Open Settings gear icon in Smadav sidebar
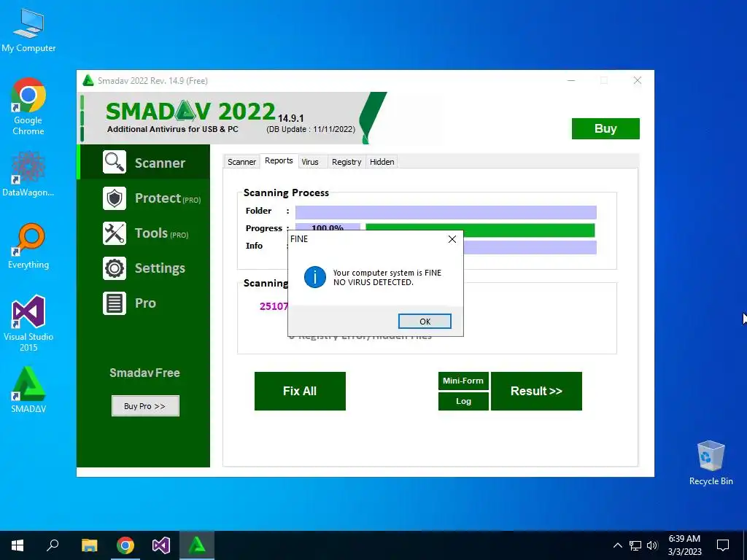747x560 pixels. pos(115,268)
